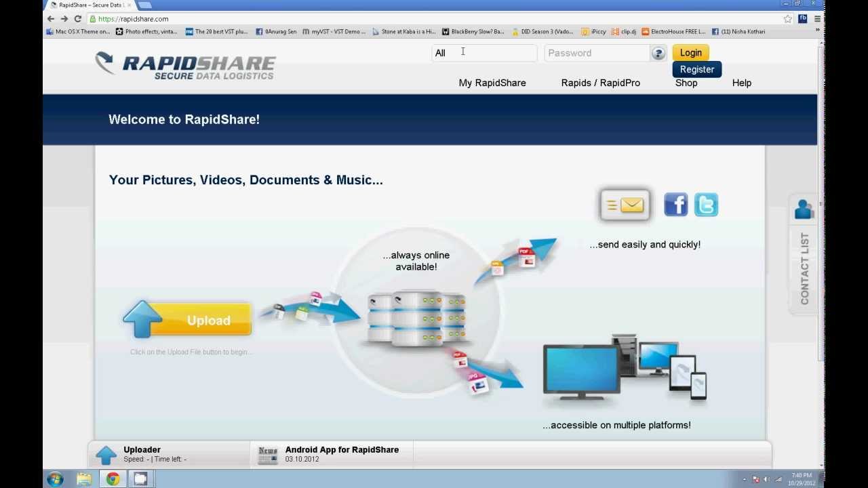Expand bookmarks overflow chevron
Screen dimensions: 868x488
817,31
